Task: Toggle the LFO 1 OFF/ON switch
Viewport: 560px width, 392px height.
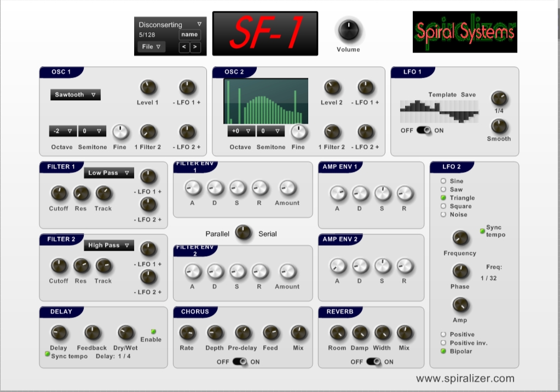Action: [x=424, y=130]
